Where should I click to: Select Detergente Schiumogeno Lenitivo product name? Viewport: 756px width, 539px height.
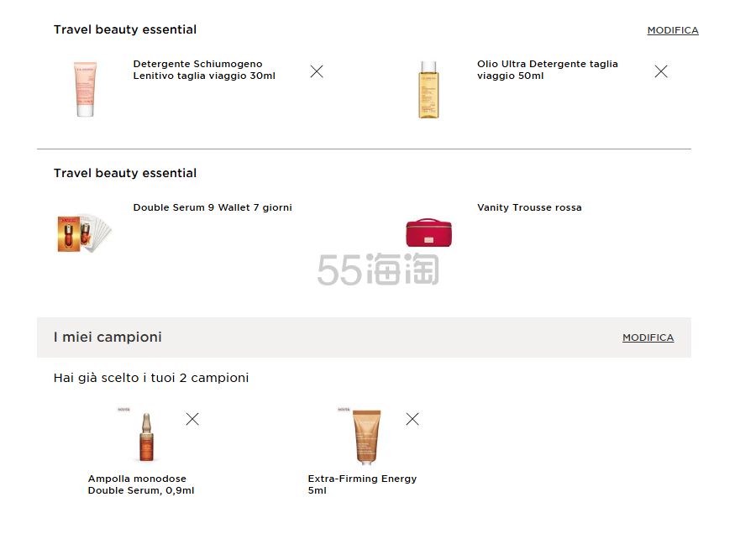(203, 70)
